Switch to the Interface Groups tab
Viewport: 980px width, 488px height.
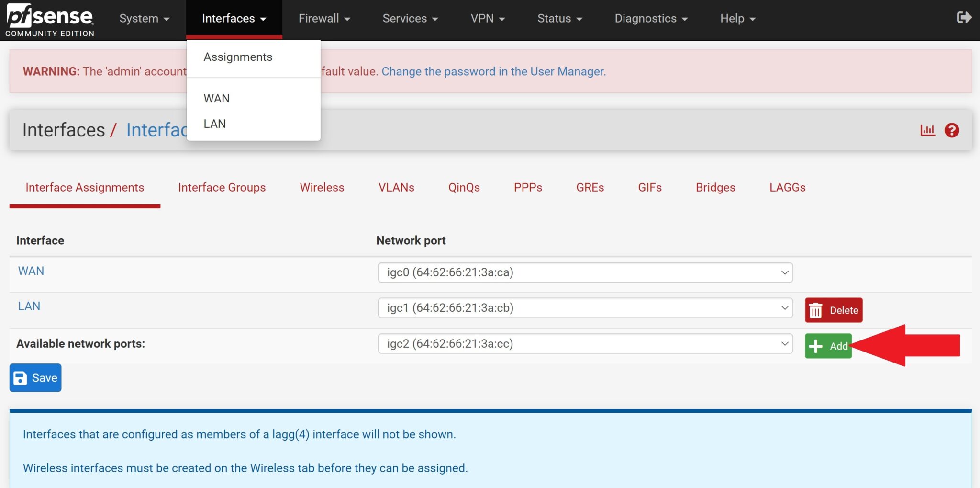tap(222, 187)
